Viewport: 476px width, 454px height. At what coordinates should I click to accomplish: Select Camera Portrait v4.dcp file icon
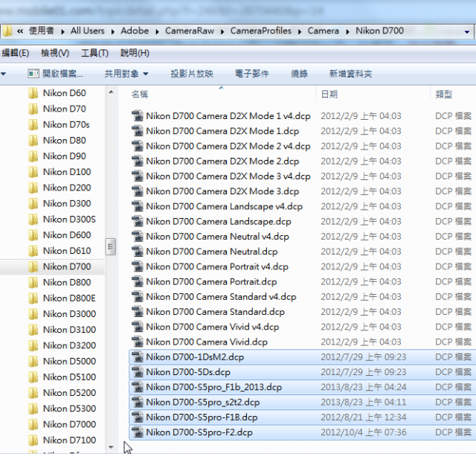pos(138,266)
